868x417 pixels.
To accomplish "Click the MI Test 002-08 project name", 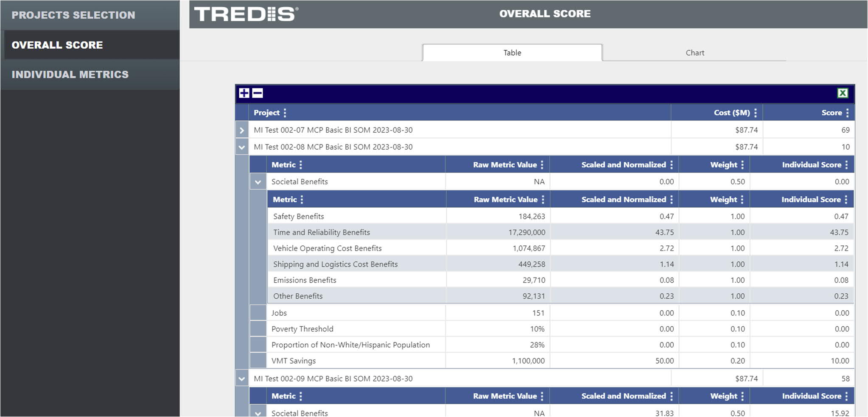I will 333,147.
